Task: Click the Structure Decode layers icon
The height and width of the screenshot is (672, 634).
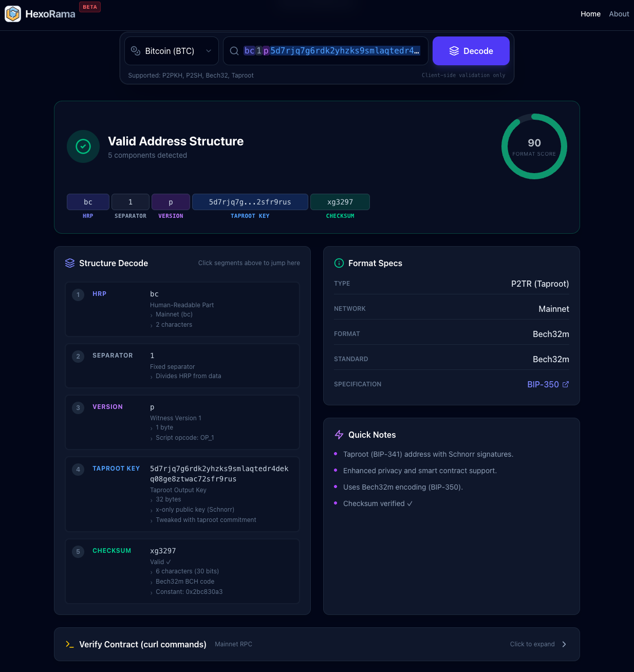Action: [70, 263]
